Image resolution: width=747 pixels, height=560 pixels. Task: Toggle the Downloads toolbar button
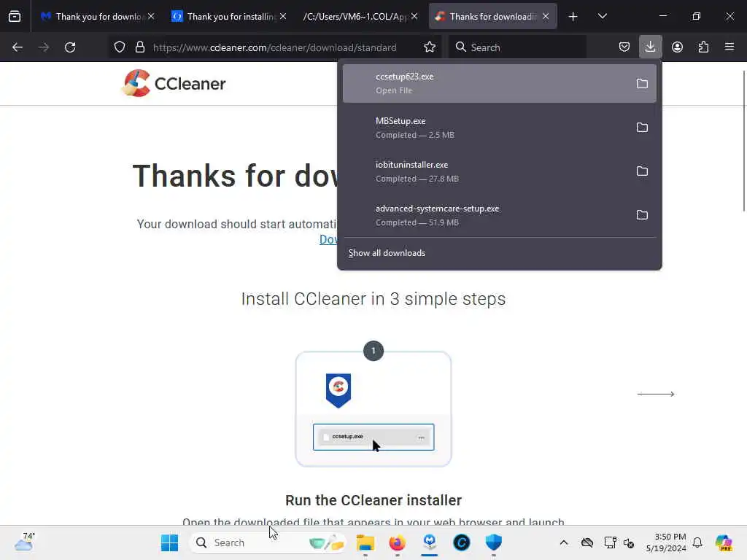pos(650,47)
